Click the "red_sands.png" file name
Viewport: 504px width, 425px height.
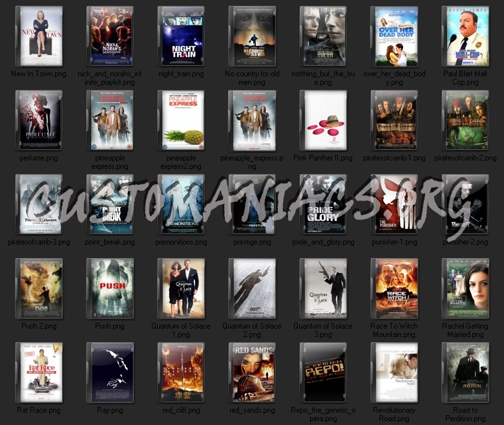tap(252, 410)
